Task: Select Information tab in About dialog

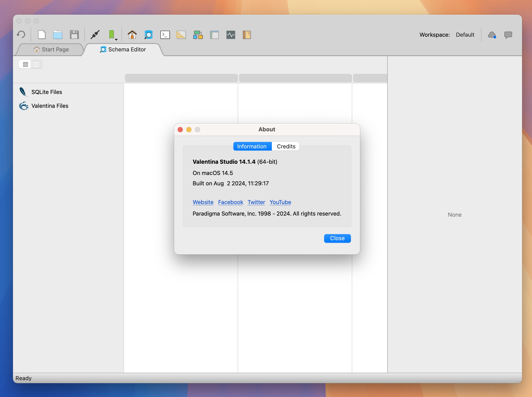Action: pyautogui.click(x=252, y=146)
